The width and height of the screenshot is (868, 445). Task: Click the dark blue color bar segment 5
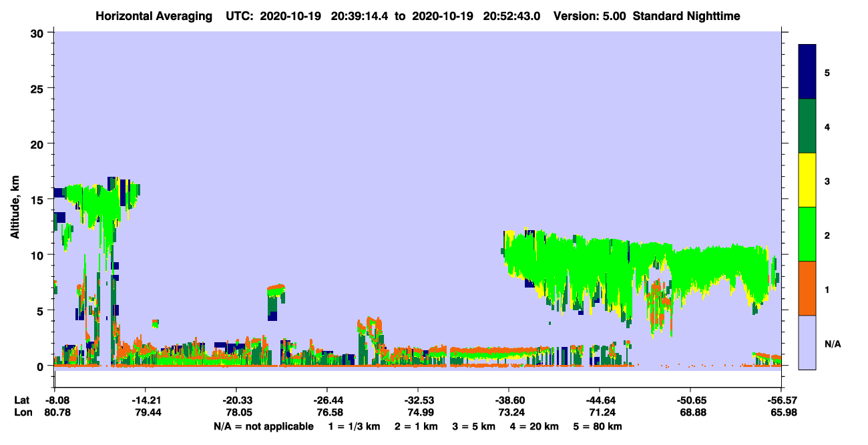pyautogui.click(x=807, y=71)
